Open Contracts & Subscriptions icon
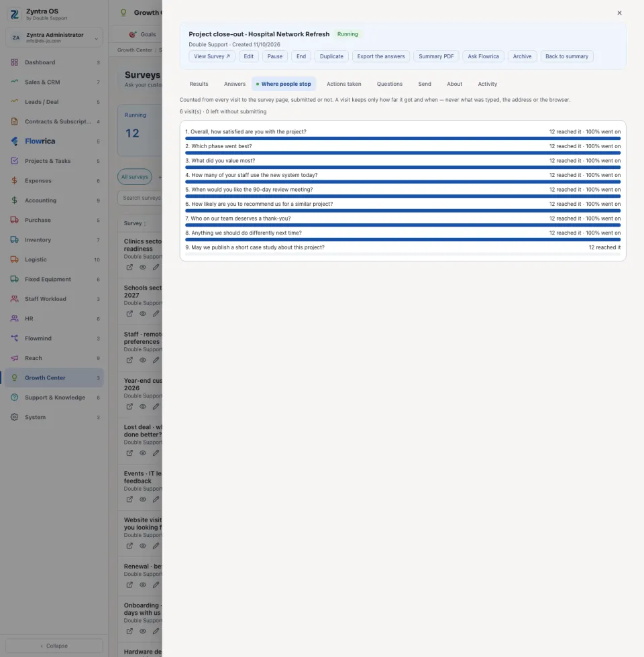Image resolution: width=644 pixels, height=657 pixels. pyautogui.click(x=14, y=121)
